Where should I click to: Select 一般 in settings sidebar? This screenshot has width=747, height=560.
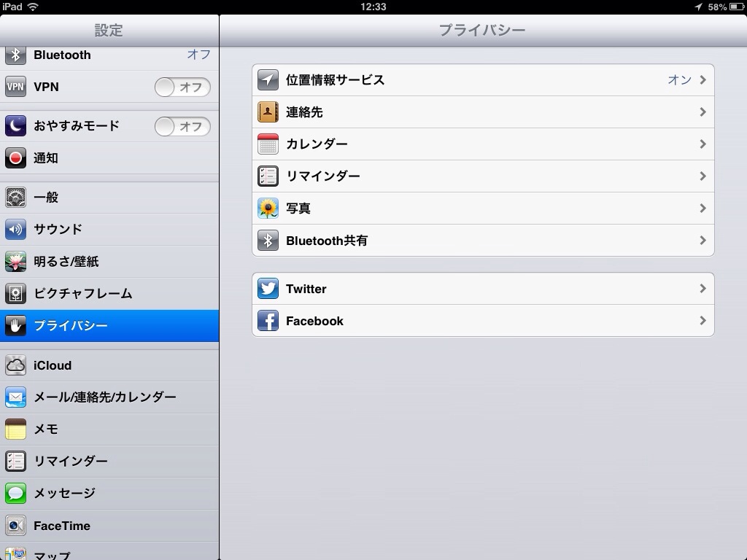(109, 197)
